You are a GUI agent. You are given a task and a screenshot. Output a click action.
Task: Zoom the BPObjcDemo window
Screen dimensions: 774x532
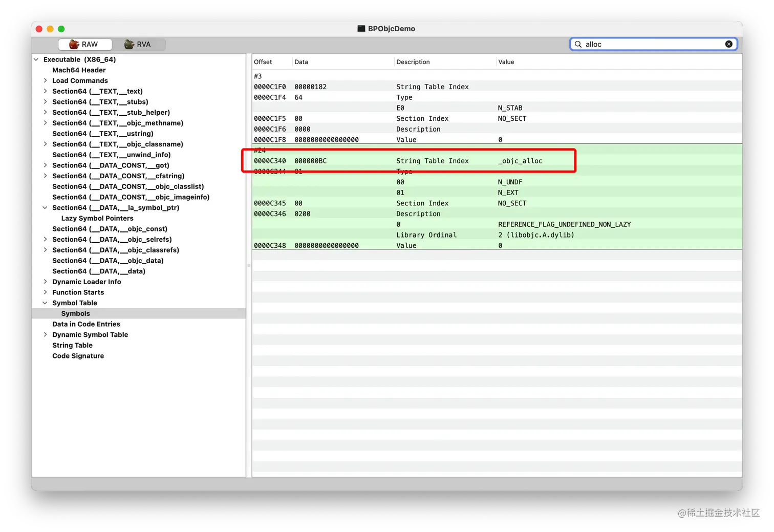(x=61, y=29)
